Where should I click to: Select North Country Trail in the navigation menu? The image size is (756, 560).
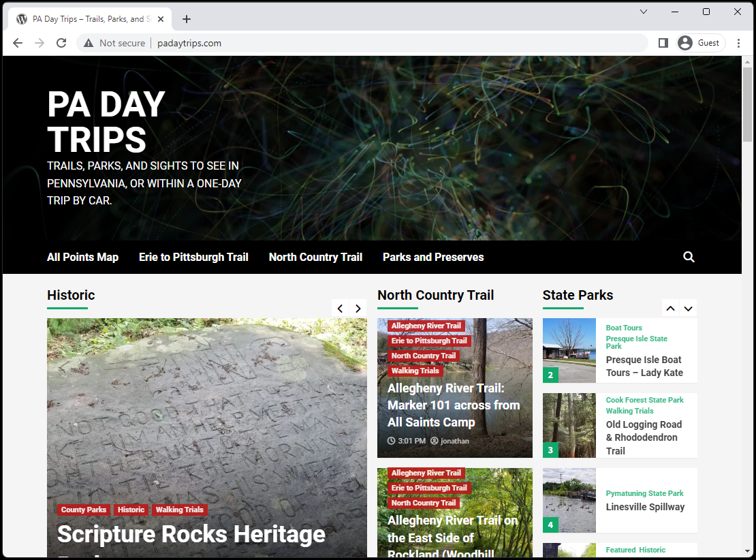(315, 257)
